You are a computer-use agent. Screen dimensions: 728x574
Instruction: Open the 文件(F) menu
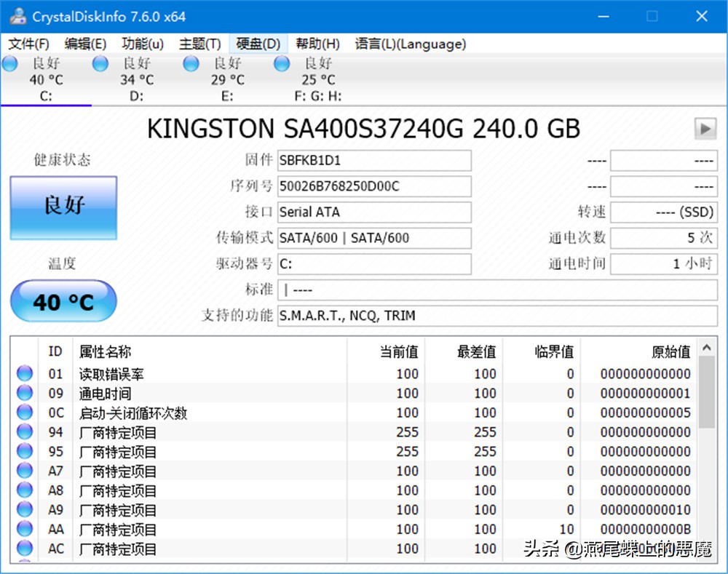[x=28, y=44]
